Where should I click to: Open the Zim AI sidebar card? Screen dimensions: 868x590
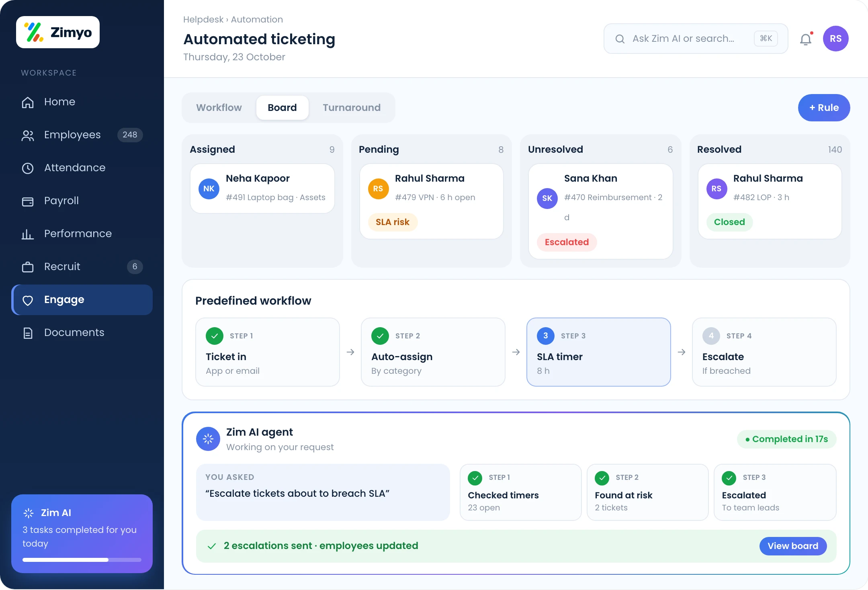(82, 534)
